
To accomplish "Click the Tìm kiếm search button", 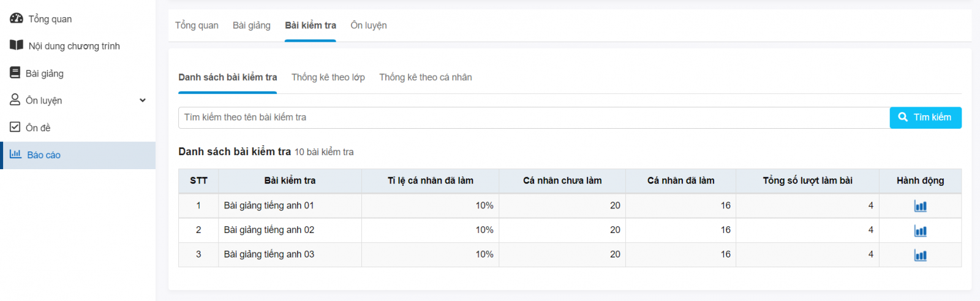I will tap(925, 117).
